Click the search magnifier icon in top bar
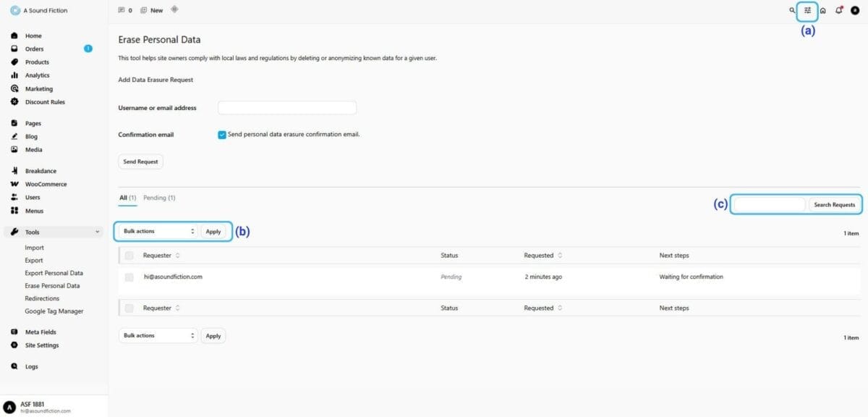This screenshot has height=417, width=868. (x=792, y=10)
